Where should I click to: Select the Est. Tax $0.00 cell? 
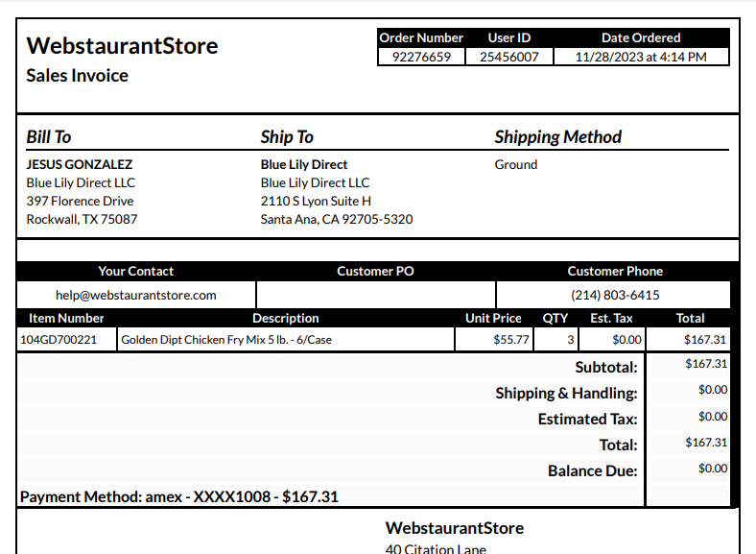click(x=612, y=340)
